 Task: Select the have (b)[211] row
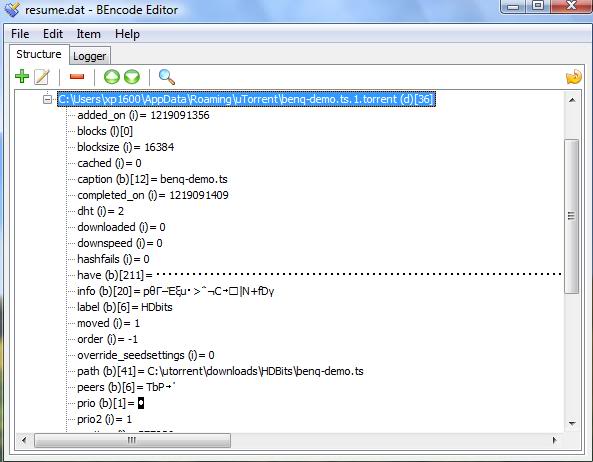(320, 275)
